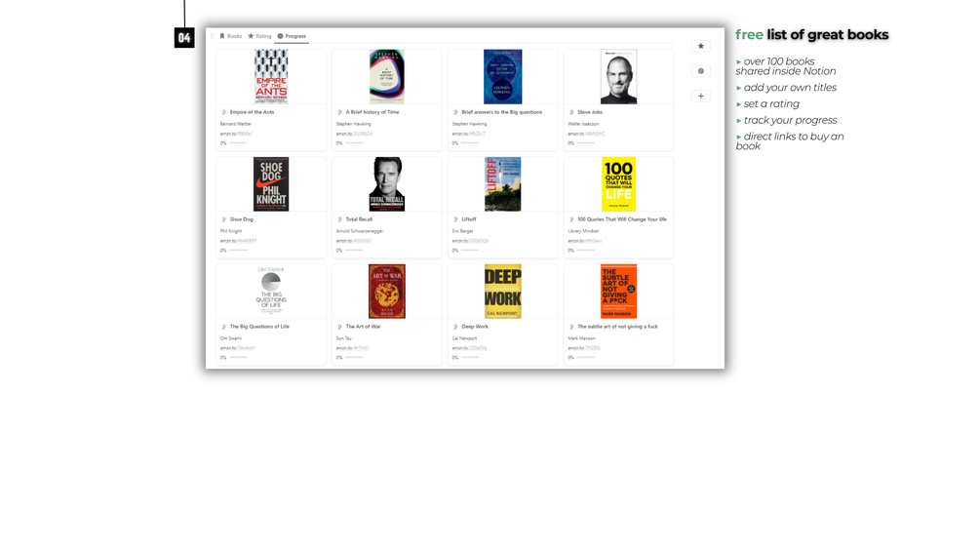The width and height of the screenshot is (980, 551).
Task: Click page icon beside The Art of War
Action: (339, 327)
